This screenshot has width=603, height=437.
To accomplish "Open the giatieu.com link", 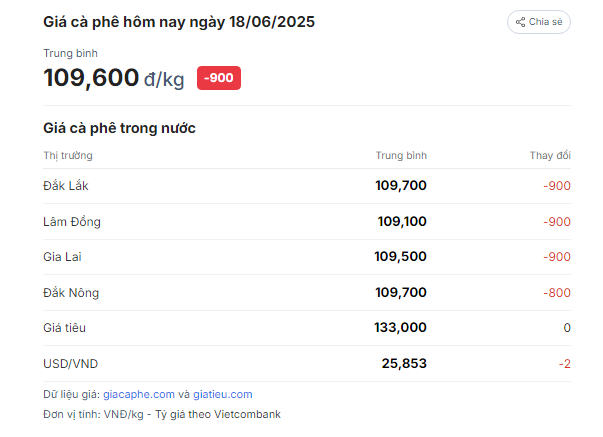I will coord(223,394).
